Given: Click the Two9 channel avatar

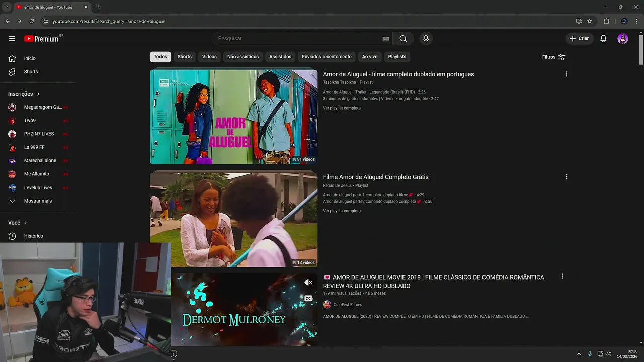Looking at the screenshot, I should click(12, 121).
